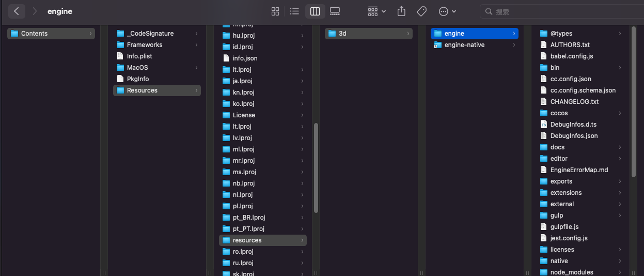The image size is (644, 276).
Task: Click the vertical scrollbar in the engine contents column
Action: pyautogui.click(x=633, y=102)
